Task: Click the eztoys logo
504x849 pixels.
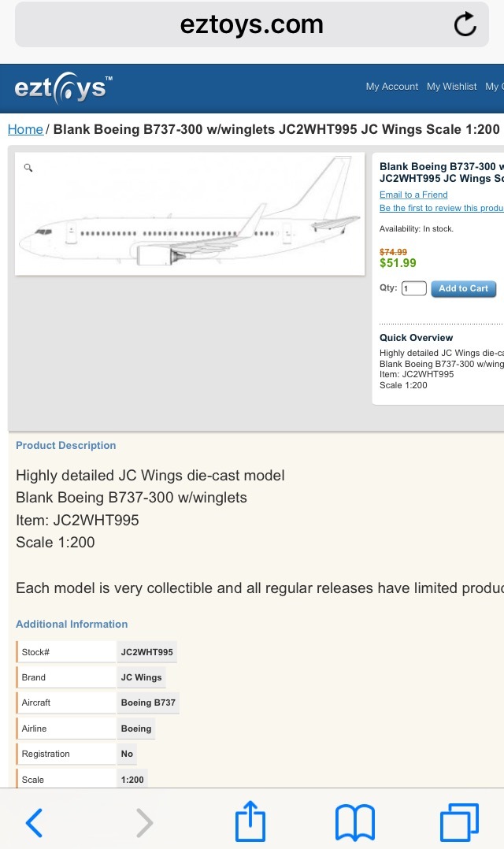Action: point(63,87)
